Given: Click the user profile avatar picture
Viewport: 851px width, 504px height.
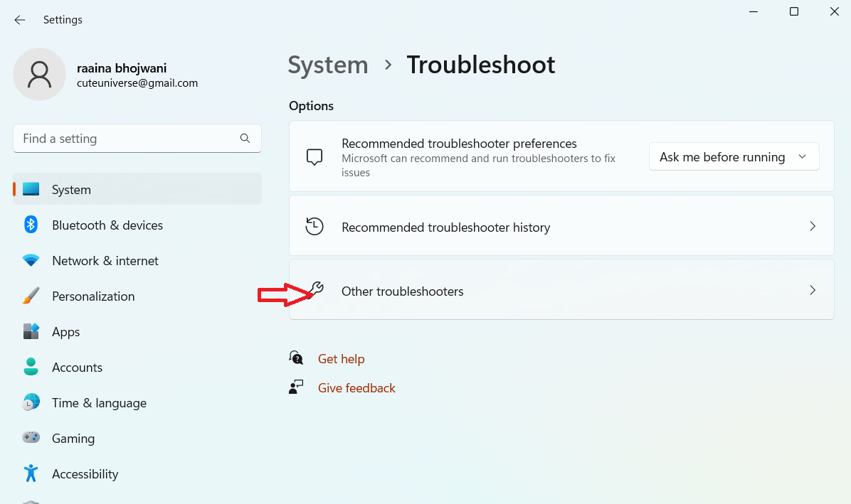Looking at the screenshot, I should coord(40,75).
